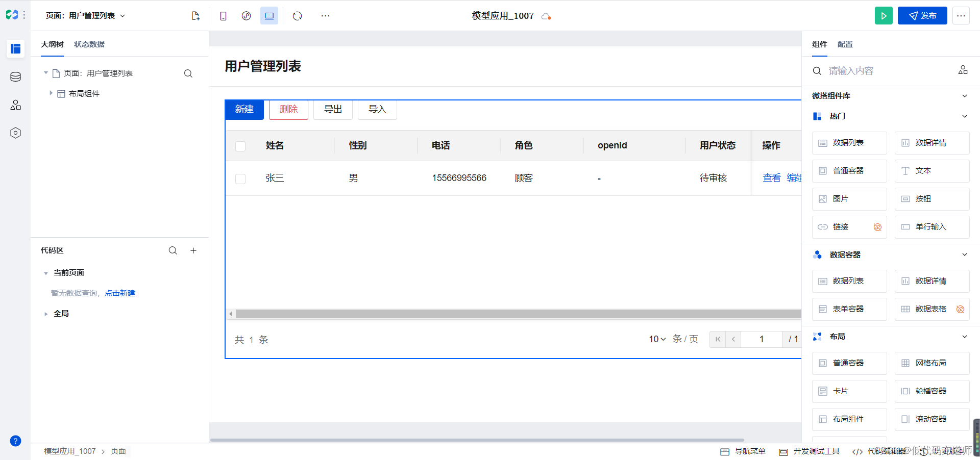Switch to the 状态数据 tab
Screen dimensions: 980x460
[x=89, y=44]
